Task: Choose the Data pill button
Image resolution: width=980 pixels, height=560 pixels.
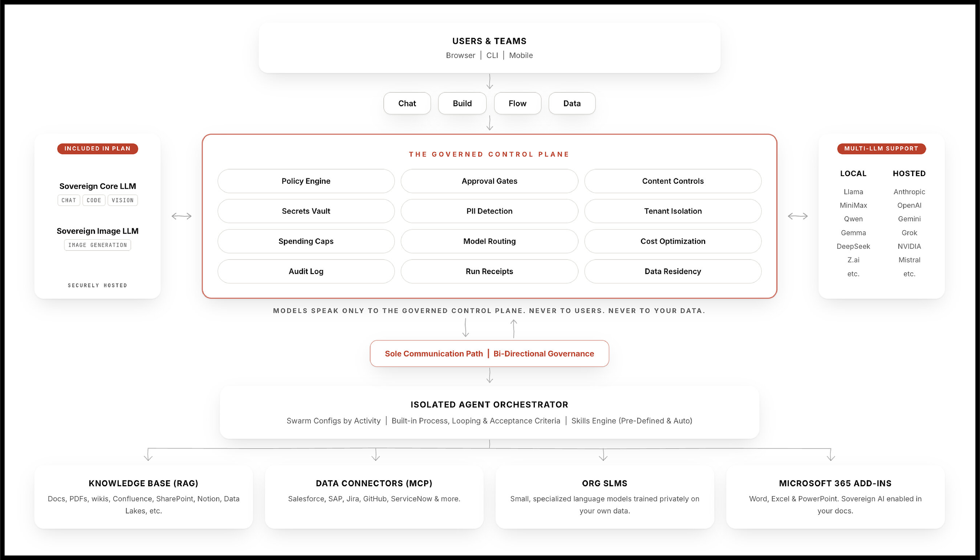Action: [x=572, y=103]
